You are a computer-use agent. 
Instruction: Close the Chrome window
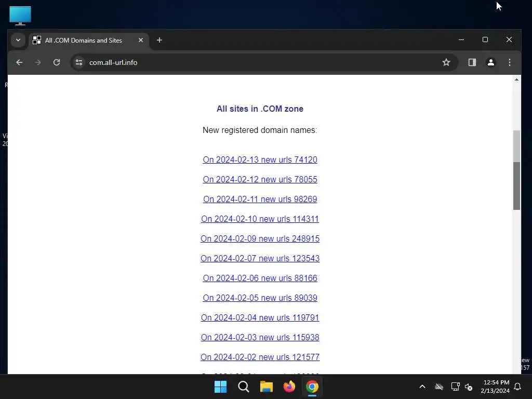point(509,39)
